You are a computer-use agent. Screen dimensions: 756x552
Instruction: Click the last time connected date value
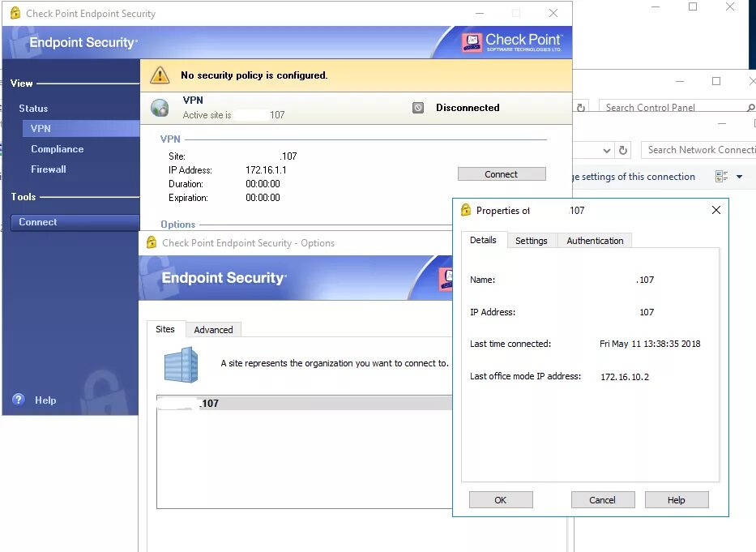point(650,344)
